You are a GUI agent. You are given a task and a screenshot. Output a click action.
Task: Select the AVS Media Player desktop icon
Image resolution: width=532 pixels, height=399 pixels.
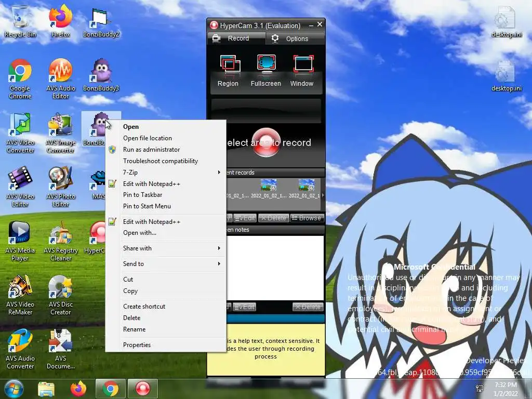click(20, 241)
